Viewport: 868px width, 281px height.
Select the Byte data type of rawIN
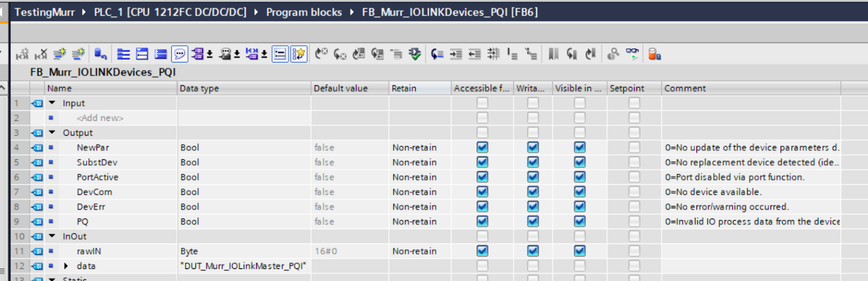pos(189,251)
